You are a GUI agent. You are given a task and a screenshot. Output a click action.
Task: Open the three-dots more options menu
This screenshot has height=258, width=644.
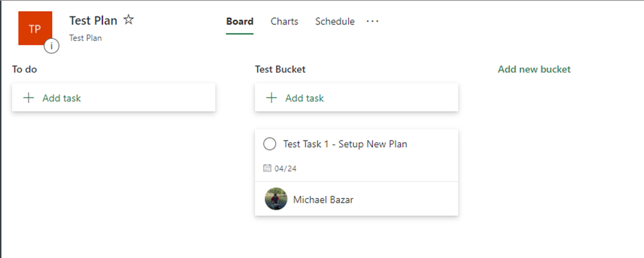click(x=373, y=21)
